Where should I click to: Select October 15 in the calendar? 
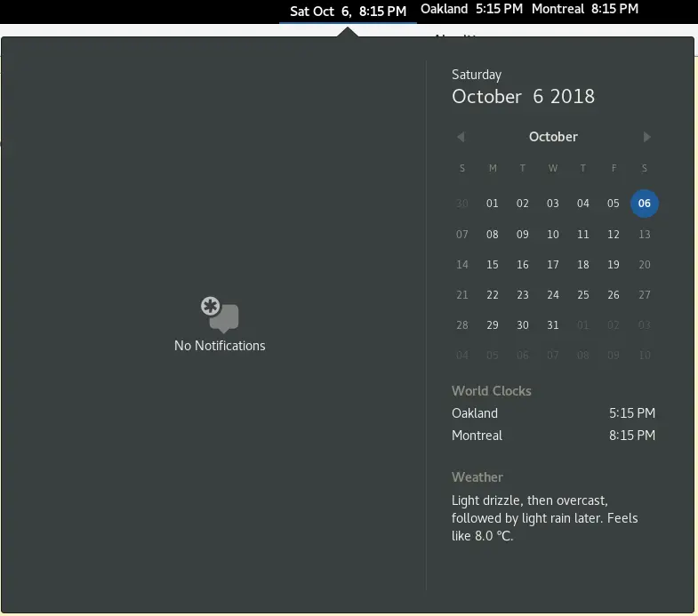493,265
